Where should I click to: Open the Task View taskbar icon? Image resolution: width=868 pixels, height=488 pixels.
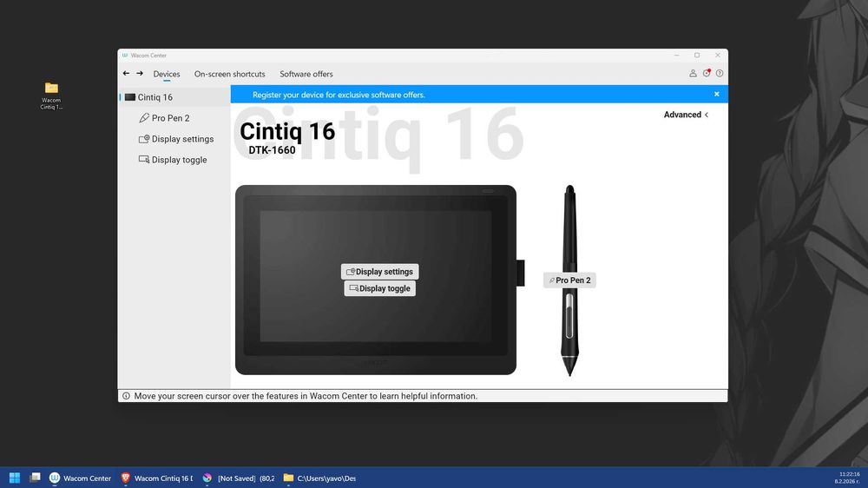click(x=35, y=478)
